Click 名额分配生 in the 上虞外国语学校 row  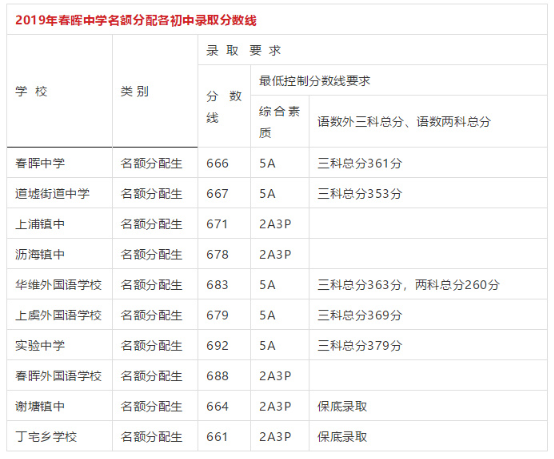(151, 315)
